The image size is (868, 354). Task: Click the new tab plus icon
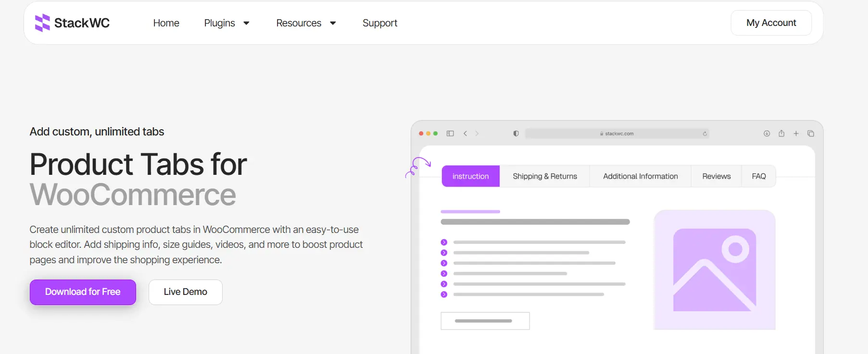click(x=796, y=134)
